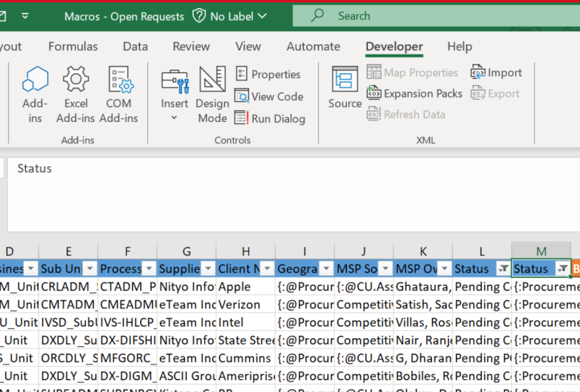Open the Supplier filter dropdown

(x=208, y=269)
